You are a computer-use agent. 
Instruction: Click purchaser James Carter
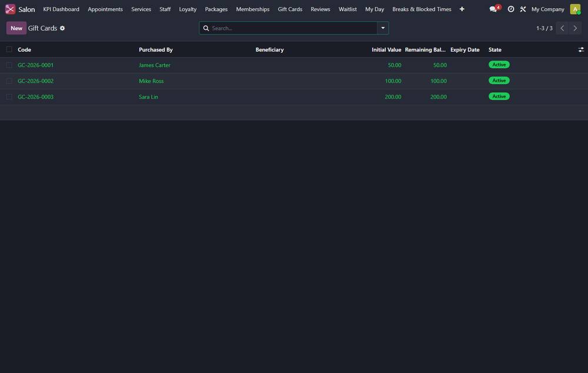click(155, 65)
